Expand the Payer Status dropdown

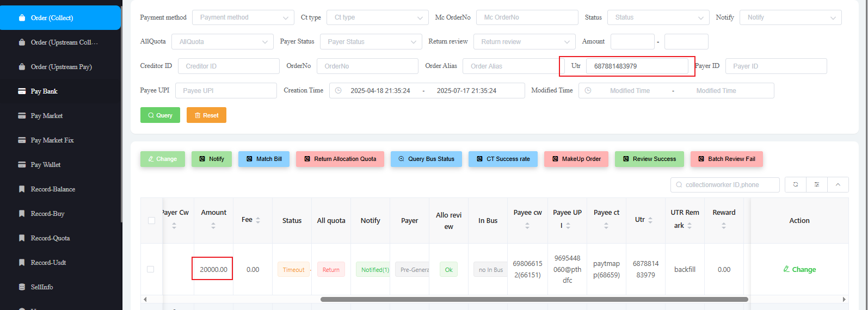coord(371,42)
